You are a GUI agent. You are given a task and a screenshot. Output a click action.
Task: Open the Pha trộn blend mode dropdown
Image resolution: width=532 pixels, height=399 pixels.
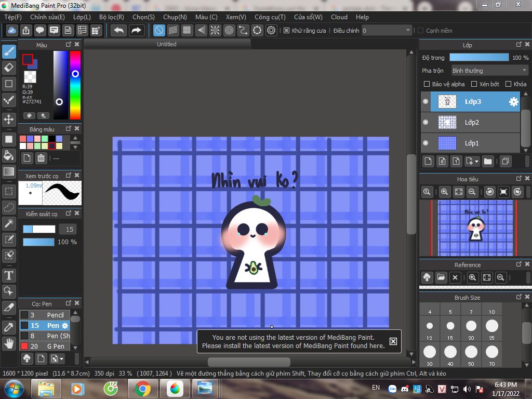tap(489, 71)
